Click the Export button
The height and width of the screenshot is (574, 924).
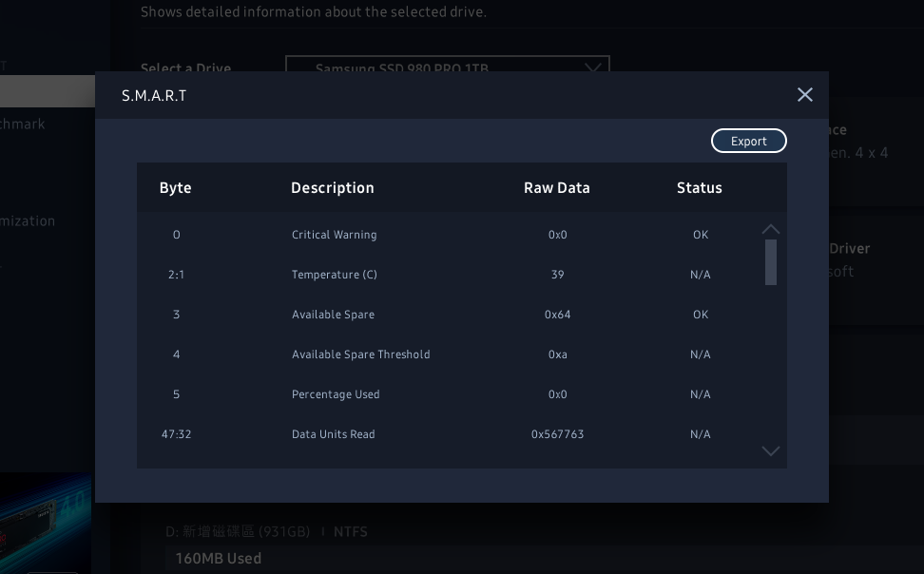point(748,141)
